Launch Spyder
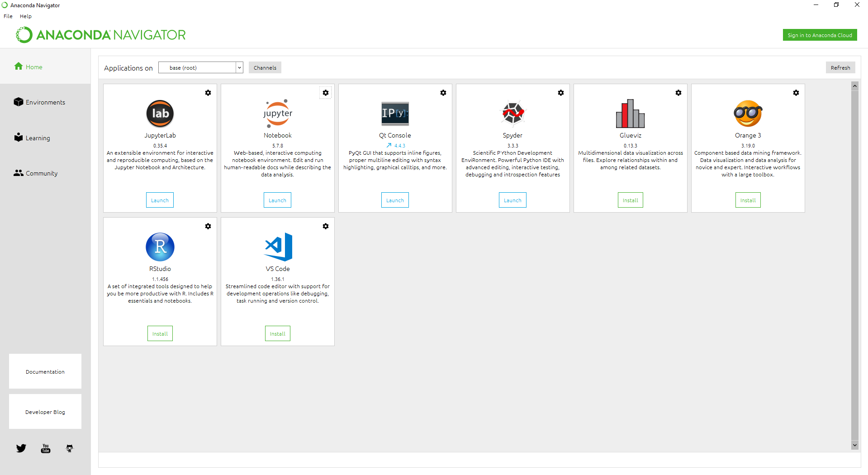 pos(513,200)
